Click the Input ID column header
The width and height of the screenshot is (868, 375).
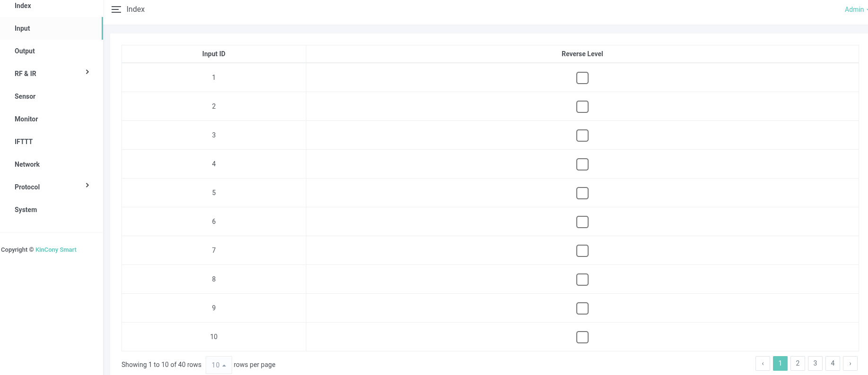[214, 54]
